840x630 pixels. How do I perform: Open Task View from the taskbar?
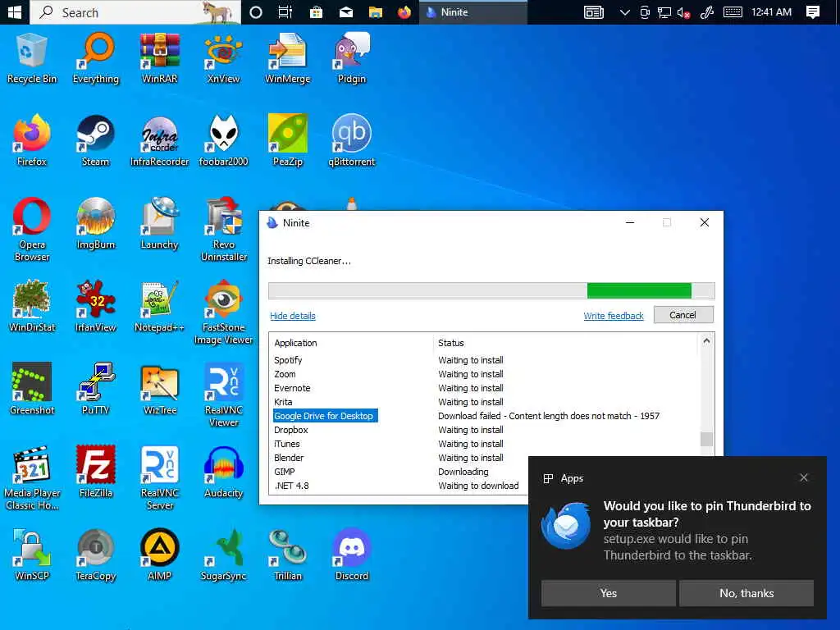click(285, 12)
